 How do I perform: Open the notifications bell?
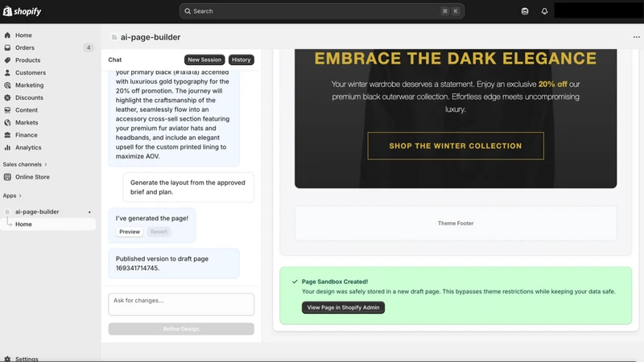544,11
